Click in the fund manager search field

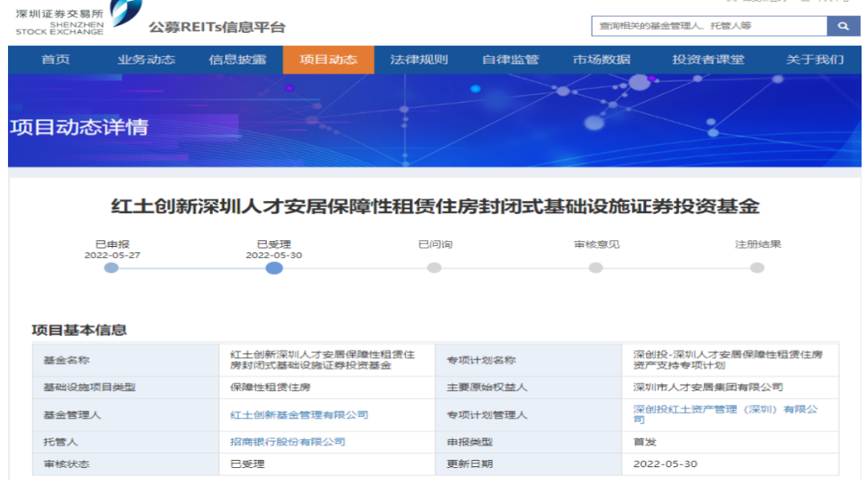coord(709,26)
